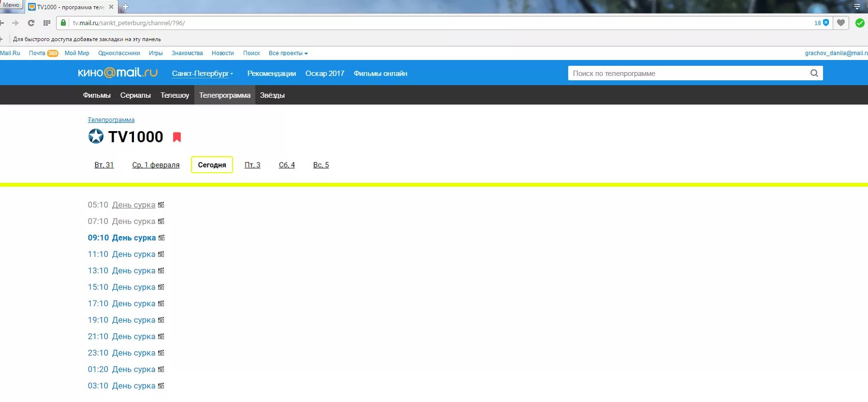This screenshot has width=868, height=402.
Task: Open a new browser tab
Action: click(125, 7)
